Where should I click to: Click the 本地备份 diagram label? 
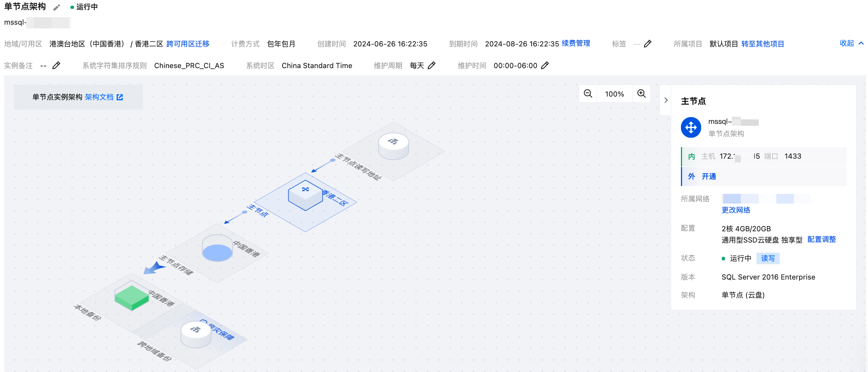tap(88, 313)
